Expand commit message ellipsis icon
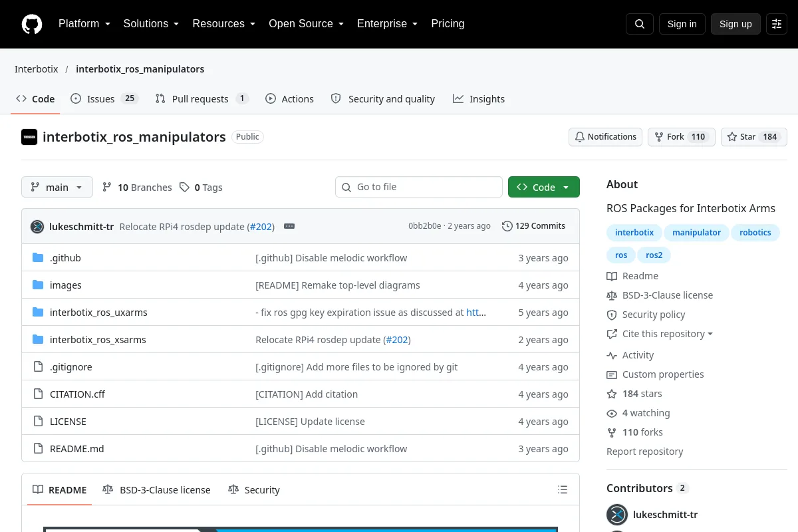Screen dimensions: 798x532 (x=289, y=226)
